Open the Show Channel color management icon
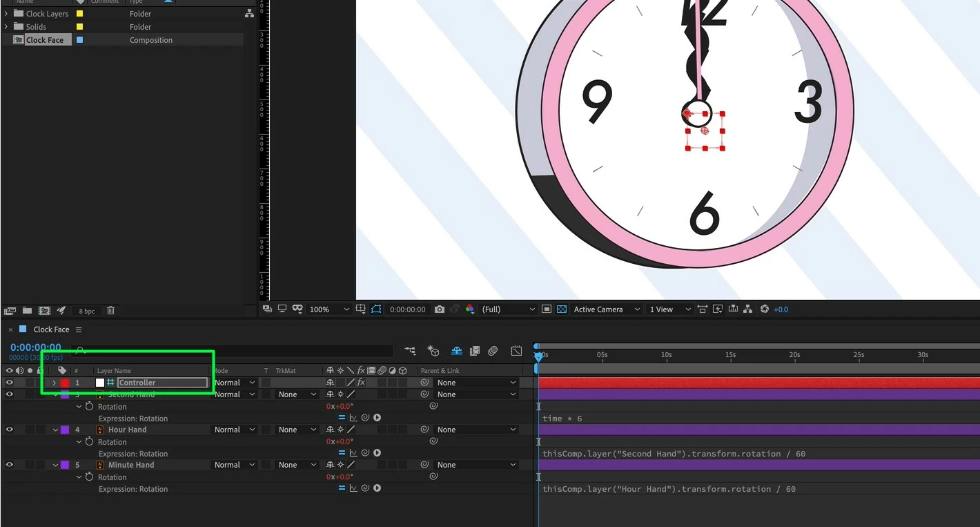980x527 pixels. [470, 309]
